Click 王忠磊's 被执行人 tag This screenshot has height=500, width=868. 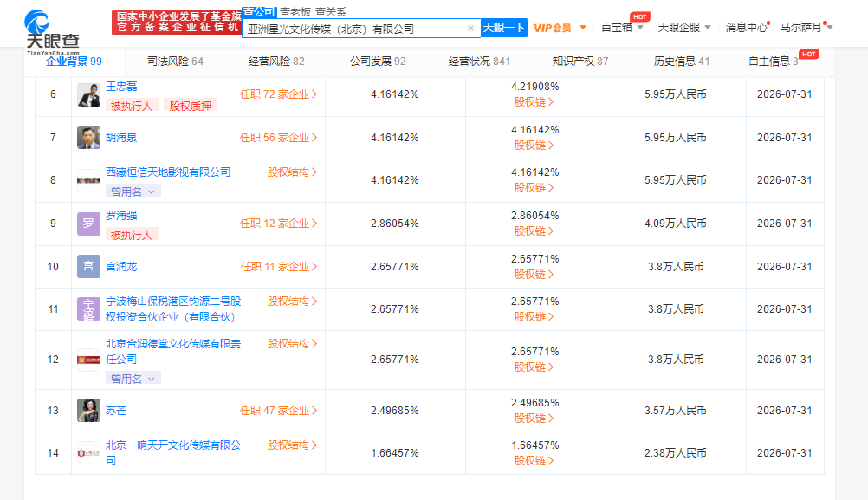[132, 106]
